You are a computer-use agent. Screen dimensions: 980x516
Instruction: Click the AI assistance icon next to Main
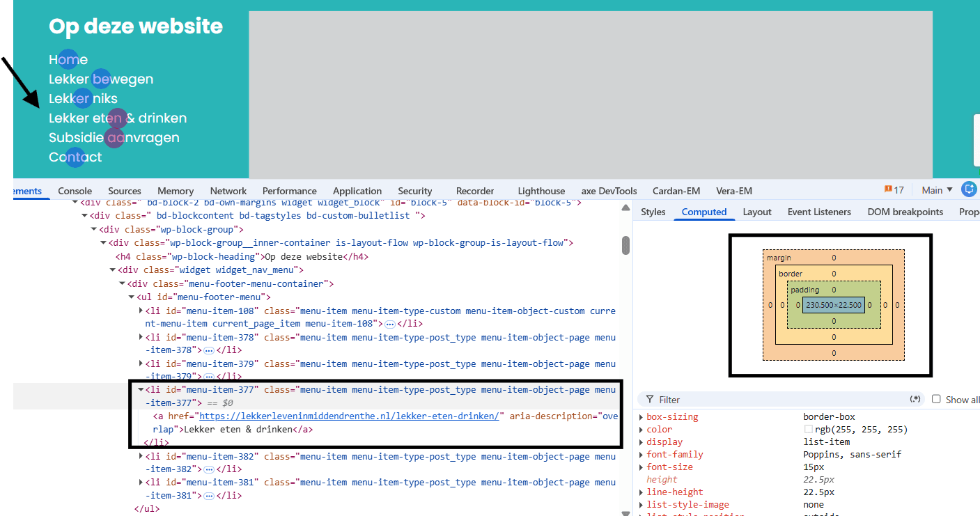(x=969, y=189)
